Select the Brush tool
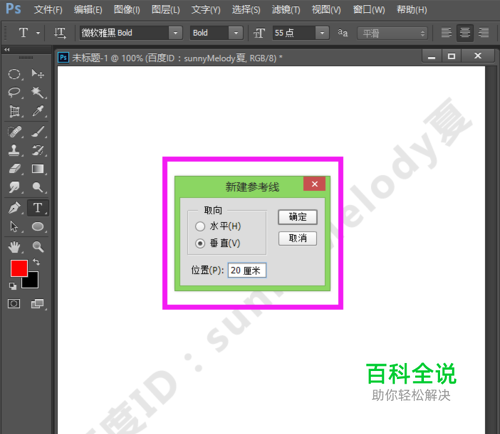500x434 pixels. coord(38,132)
